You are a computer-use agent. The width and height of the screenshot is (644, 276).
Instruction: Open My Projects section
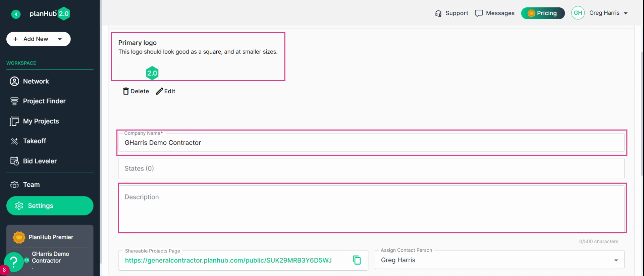[41, 121]
